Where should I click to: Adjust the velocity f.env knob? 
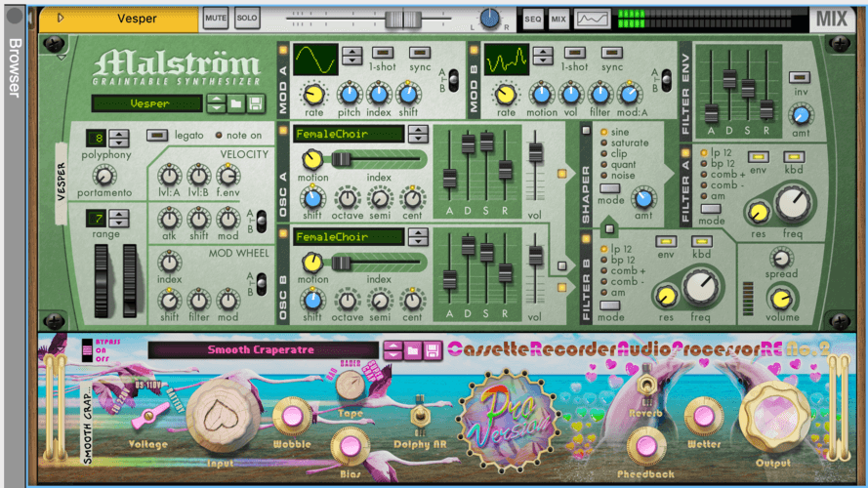coord(227,176)
